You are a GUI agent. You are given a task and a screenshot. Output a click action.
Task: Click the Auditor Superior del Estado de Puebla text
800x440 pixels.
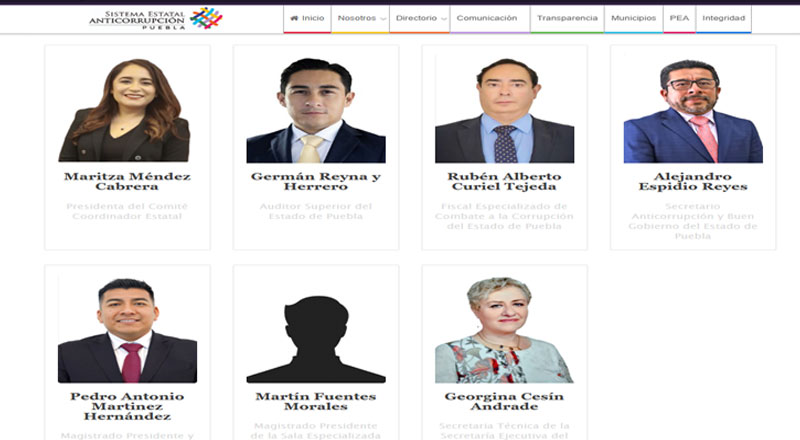(x=316, y=211)
